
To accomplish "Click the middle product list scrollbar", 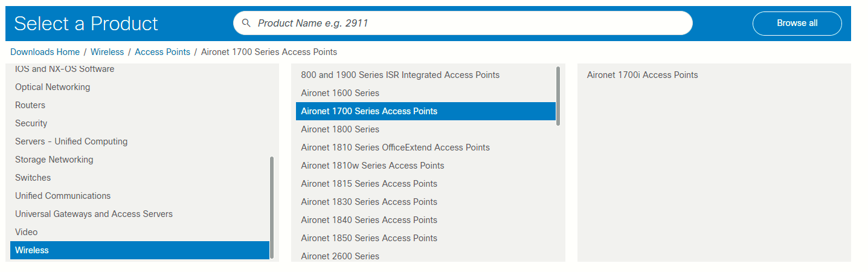I will coord(558,96).
